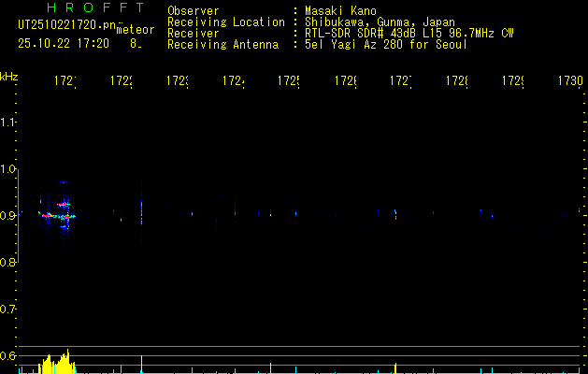Select the 5el Yagi antenna description
This screenshot has width=588, height=374.
pos(386,45)
